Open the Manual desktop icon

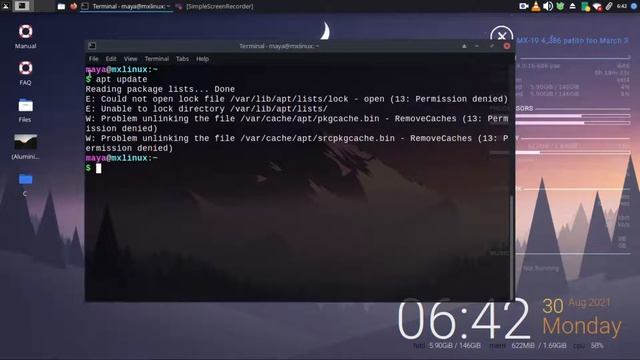point(25,37)
